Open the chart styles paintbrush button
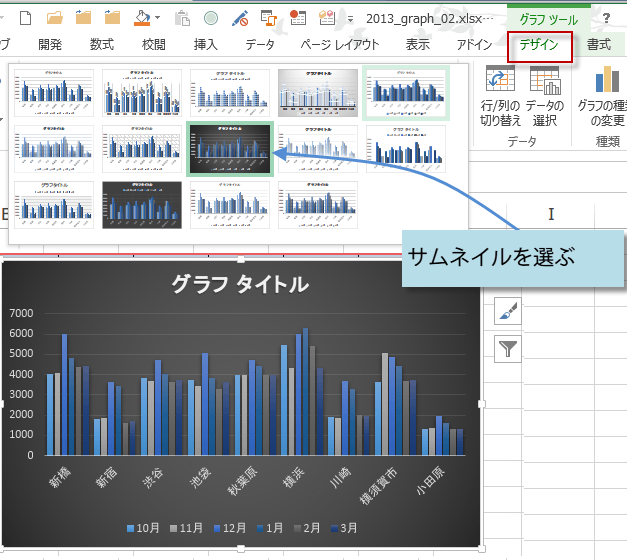The width and height of the screenshot is (627, 560). [x=508, y=312]
